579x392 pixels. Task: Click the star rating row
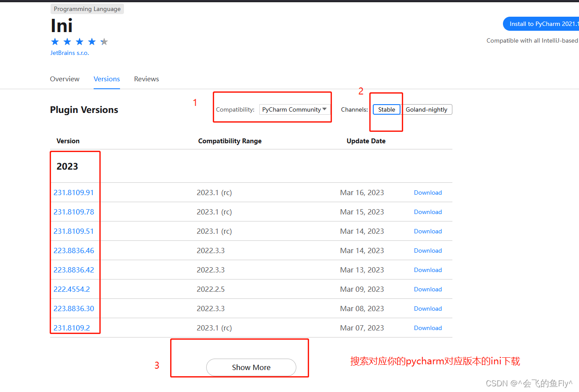point(80,42)
